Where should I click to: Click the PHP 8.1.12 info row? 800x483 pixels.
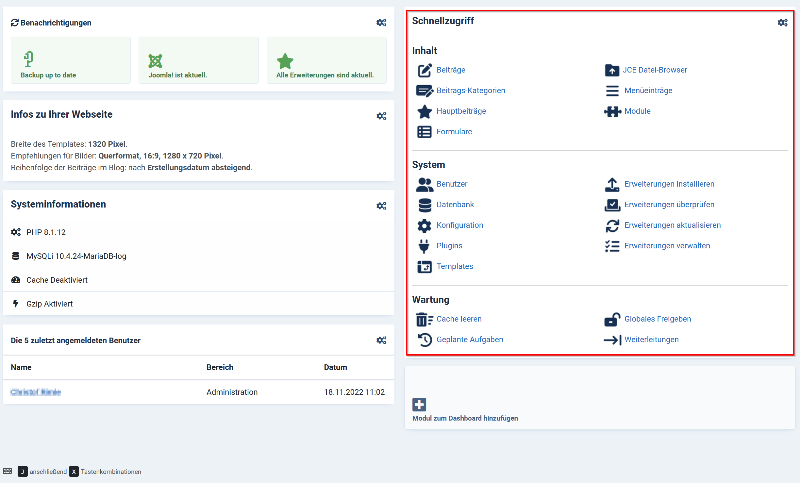click(198, 232)
